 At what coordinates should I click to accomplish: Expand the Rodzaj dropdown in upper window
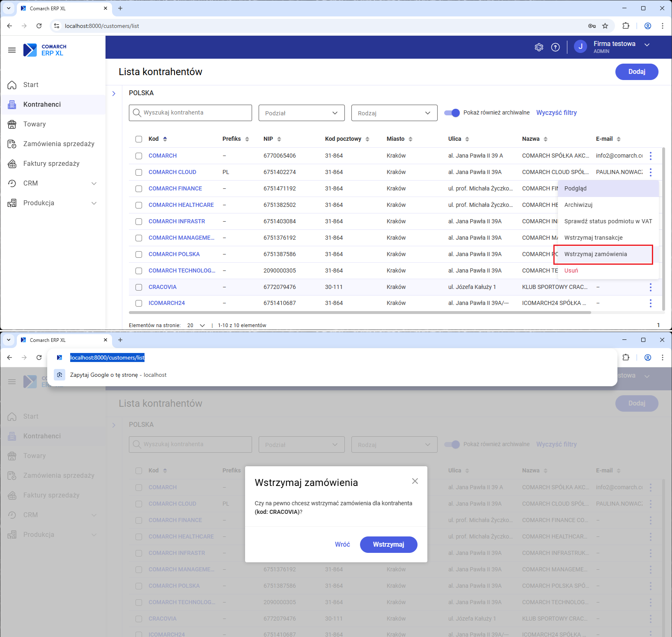tap(394, 113)
